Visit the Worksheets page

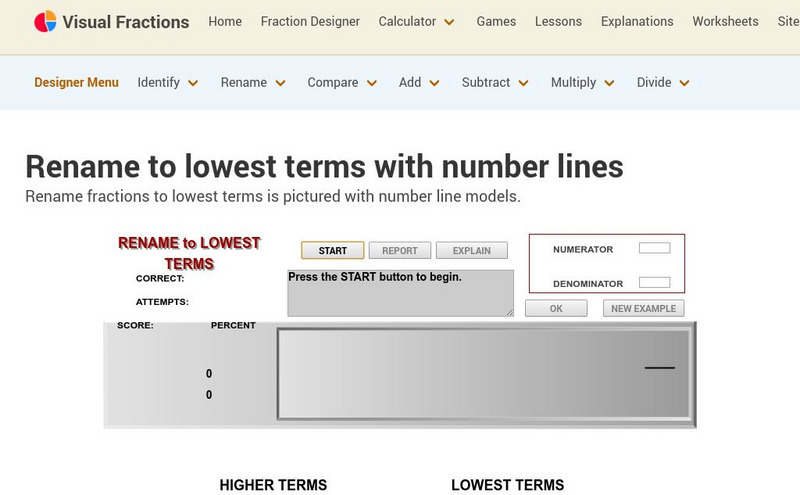point(726,21)
